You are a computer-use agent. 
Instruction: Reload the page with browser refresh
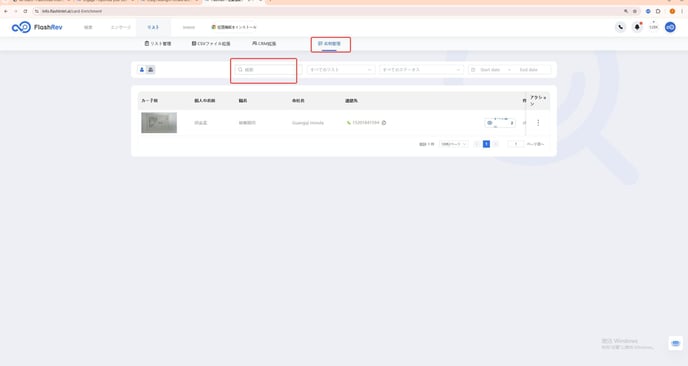[25, 11]
